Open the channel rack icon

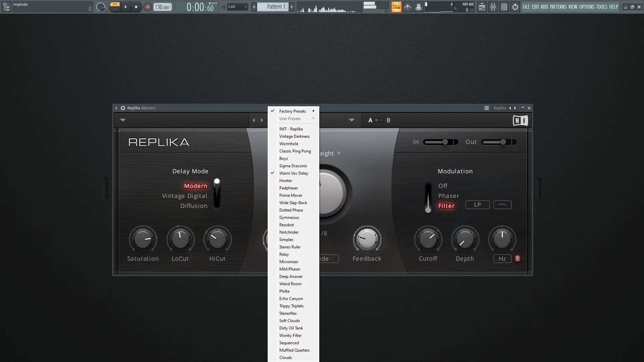tap(504, 7)
